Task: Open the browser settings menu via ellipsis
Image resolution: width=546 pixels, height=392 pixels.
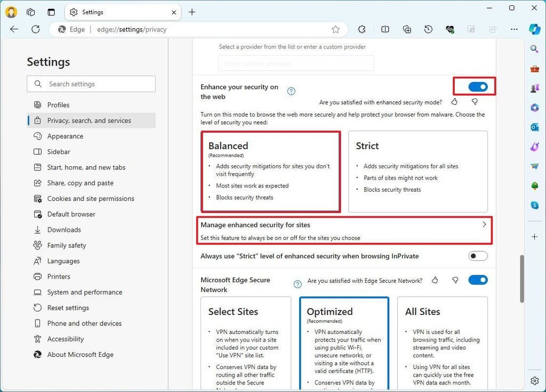Action: (513, 29)
